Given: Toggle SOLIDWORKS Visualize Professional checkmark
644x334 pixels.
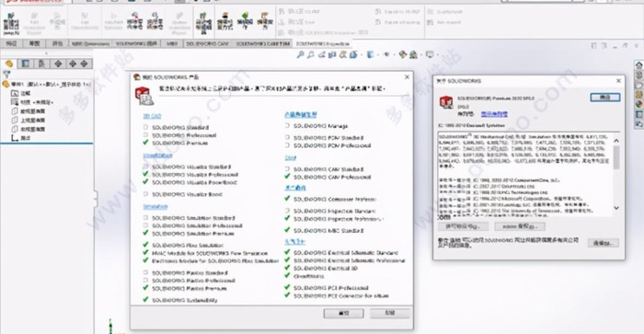Looking at the screenshot, I should click(x=145, y=174).
